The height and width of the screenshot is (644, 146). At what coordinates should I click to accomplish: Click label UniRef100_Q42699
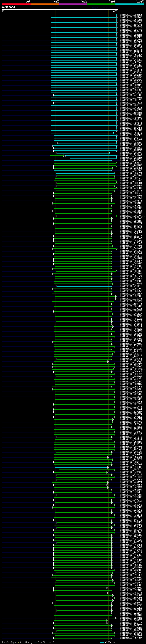click(x=131, y=48)
